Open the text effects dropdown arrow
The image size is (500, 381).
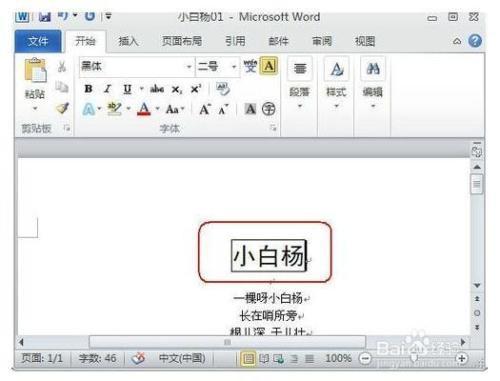(99, 109)
